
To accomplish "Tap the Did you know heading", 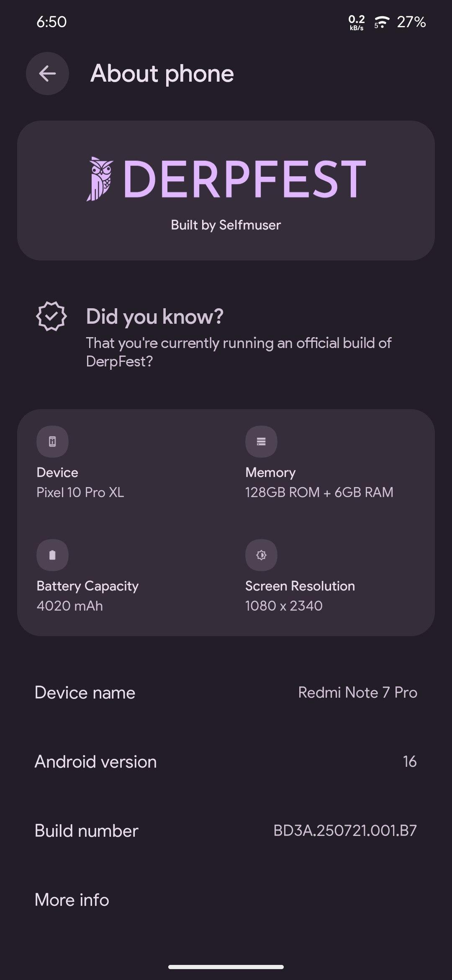I will [x=154, y=316].
